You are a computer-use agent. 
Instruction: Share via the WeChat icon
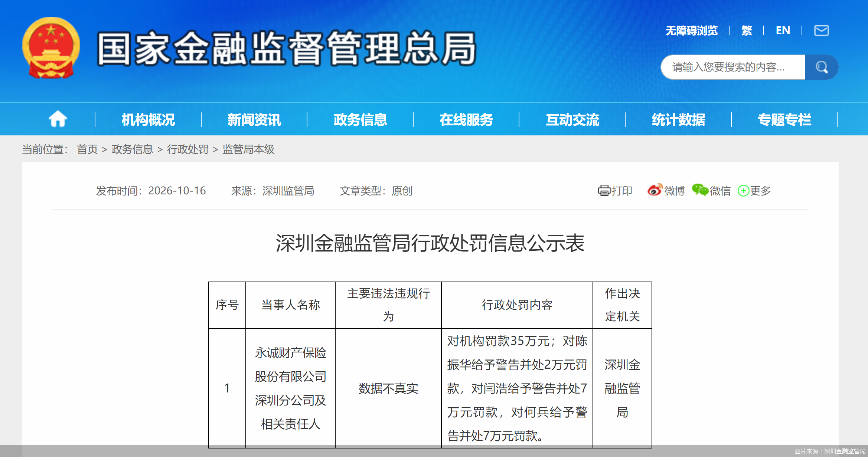700,190
